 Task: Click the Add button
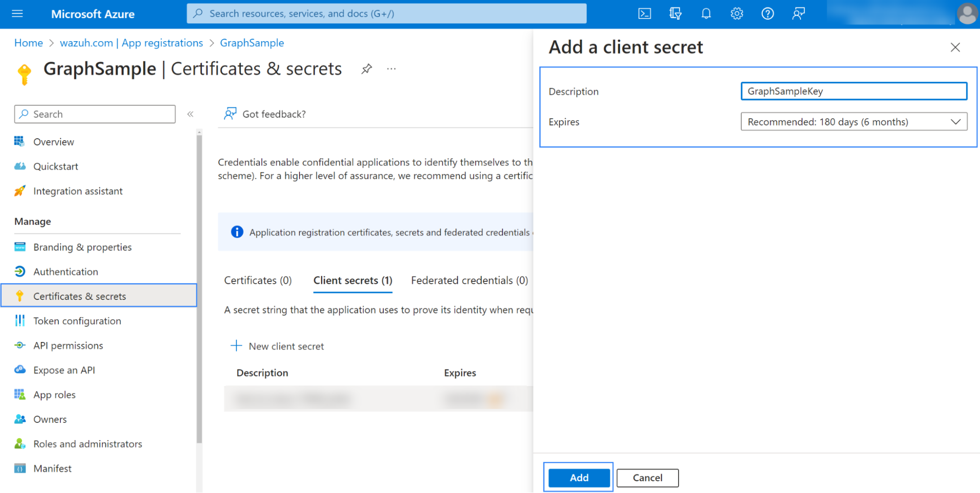[x=578, y=478]
